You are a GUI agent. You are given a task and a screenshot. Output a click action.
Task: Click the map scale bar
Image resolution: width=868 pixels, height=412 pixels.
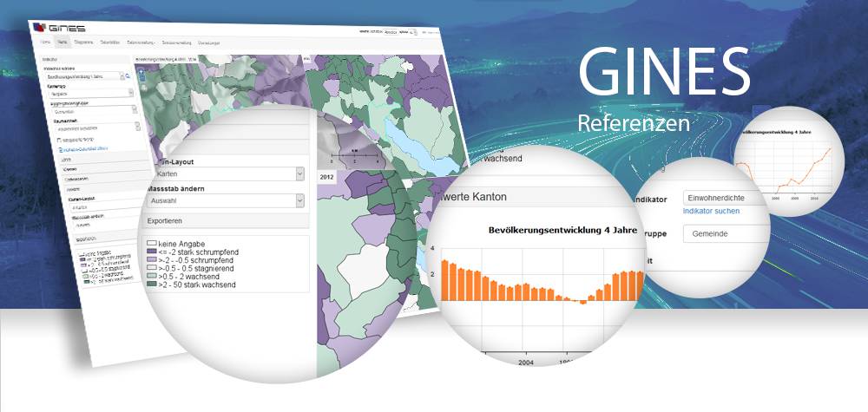pyautogui.click(x=354, y=158)
